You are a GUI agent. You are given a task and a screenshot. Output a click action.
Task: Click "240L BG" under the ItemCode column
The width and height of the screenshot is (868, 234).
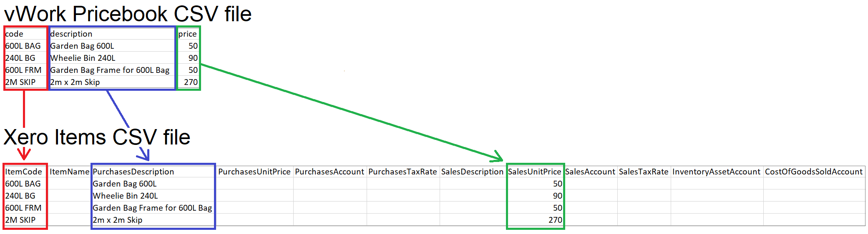tap(20, 196)
